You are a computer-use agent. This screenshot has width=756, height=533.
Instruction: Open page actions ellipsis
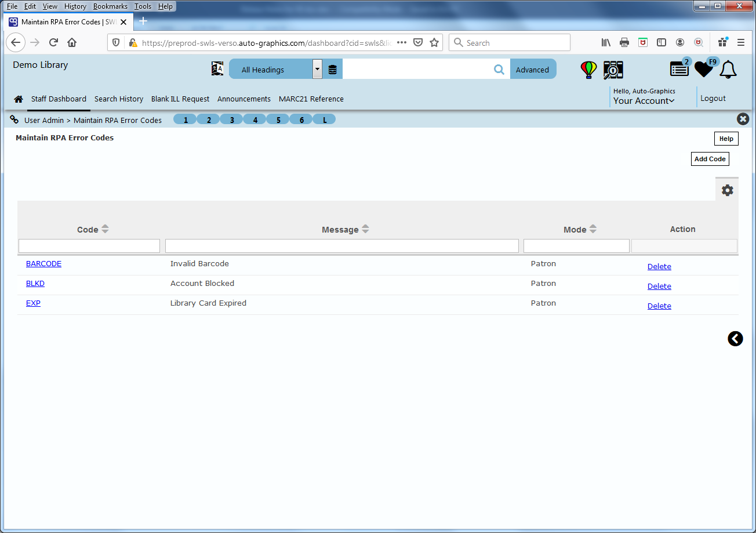(402, 42)
